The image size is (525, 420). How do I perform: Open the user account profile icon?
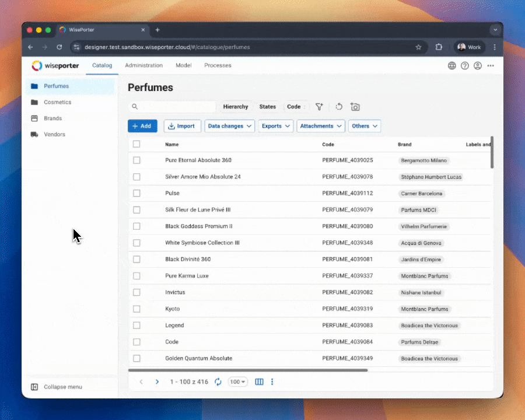point(478,65)
